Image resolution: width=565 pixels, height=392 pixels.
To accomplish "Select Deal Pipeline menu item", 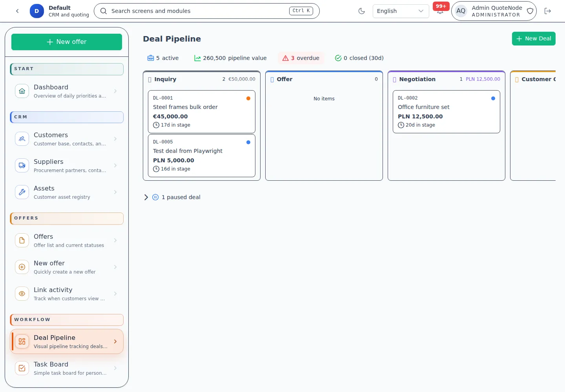I will pos(67,341).
